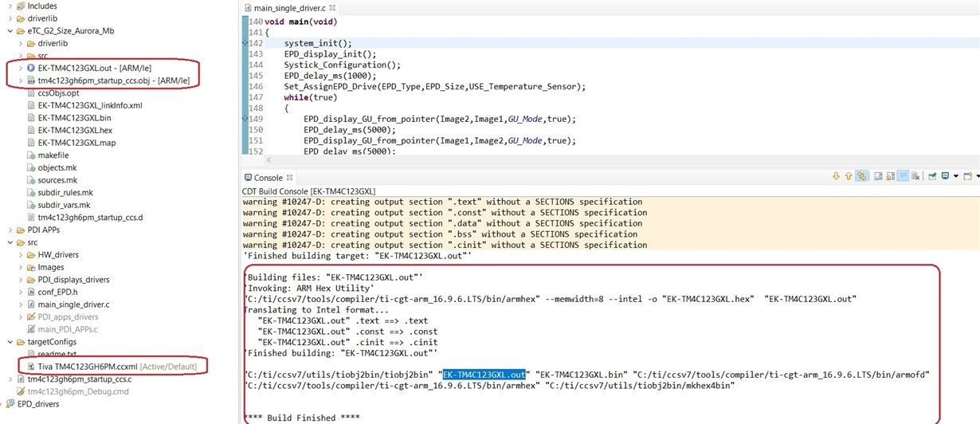Click tm4c123gh6pm_startup_ccs.c file icon in tree
Image resolution: width=980 pixels, height=424 pixels.
(21, 379)
